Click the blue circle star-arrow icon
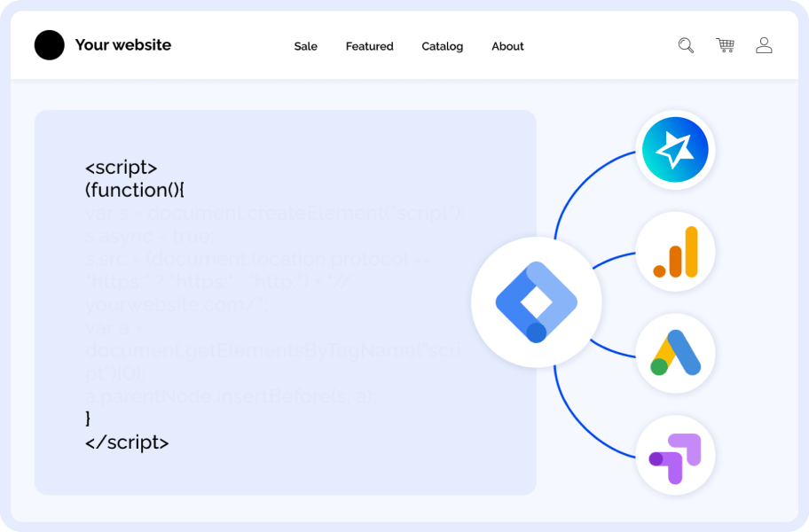The width and height of the screenshot is (809, 532). [x=676, y=150]
